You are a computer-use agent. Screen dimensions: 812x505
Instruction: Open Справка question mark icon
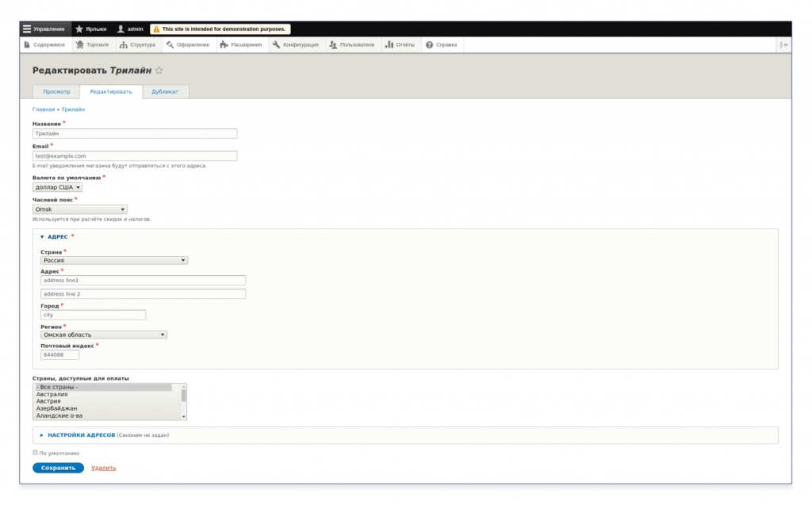pyautogui.click(x=429, y=44)
